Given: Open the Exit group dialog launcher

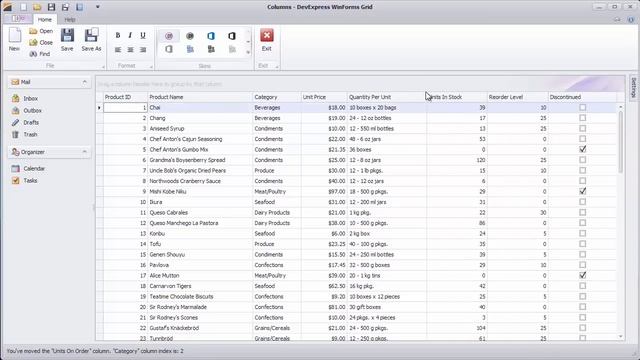Looking at the screenshot, I should 277,67.
